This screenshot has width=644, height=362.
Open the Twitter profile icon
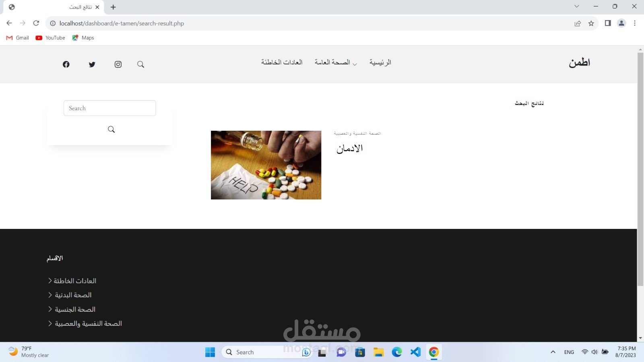pyautogui.click(x=92, y=64)
